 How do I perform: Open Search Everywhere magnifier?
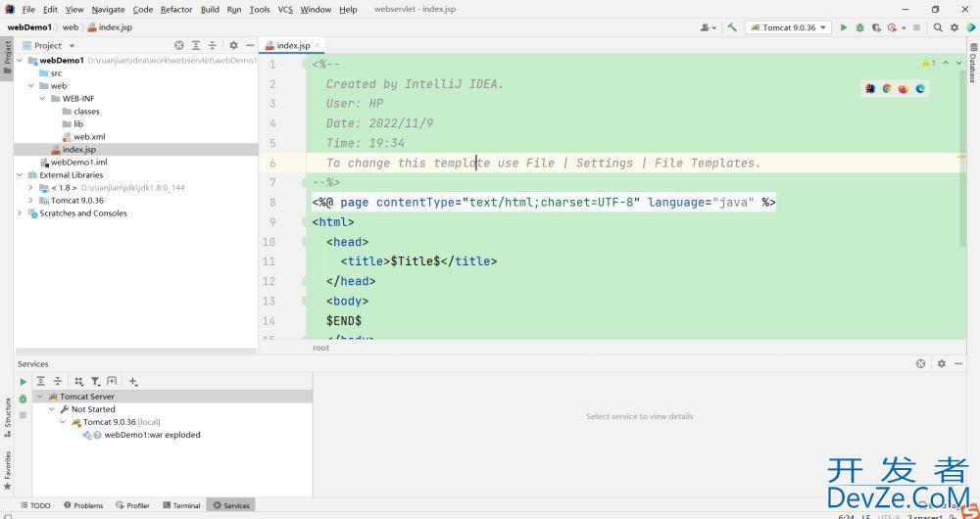tap(938, 27)
